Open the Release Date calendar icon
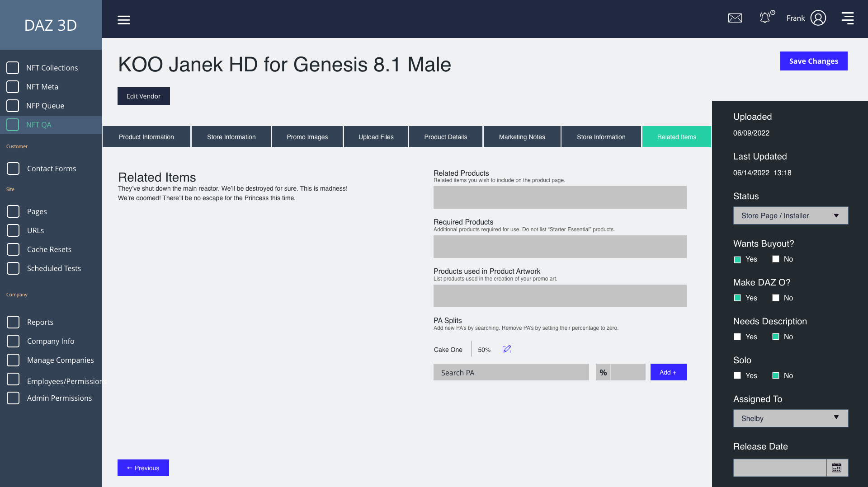Screen dimensions: 868x487 [x=837, y=468]
